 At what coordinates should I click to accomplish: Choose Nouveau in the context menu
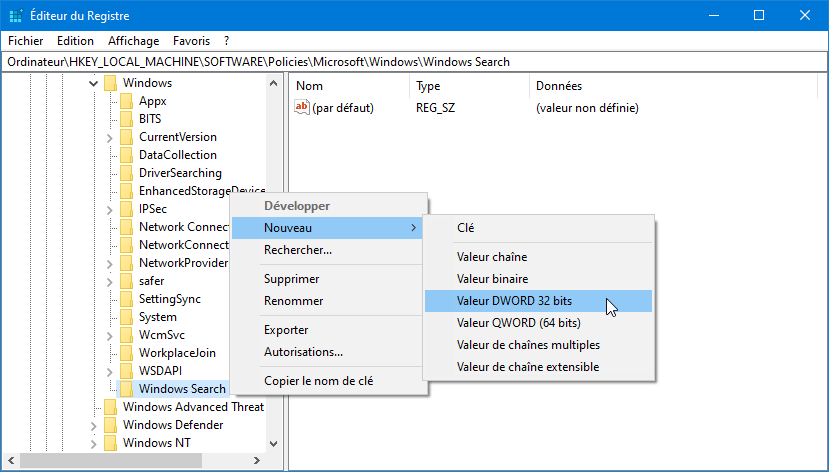(327, 228)
